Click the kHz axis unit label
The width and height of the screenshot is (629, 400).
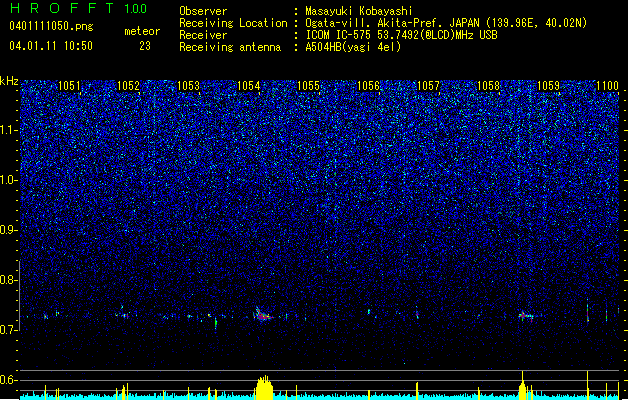point(9,81)
